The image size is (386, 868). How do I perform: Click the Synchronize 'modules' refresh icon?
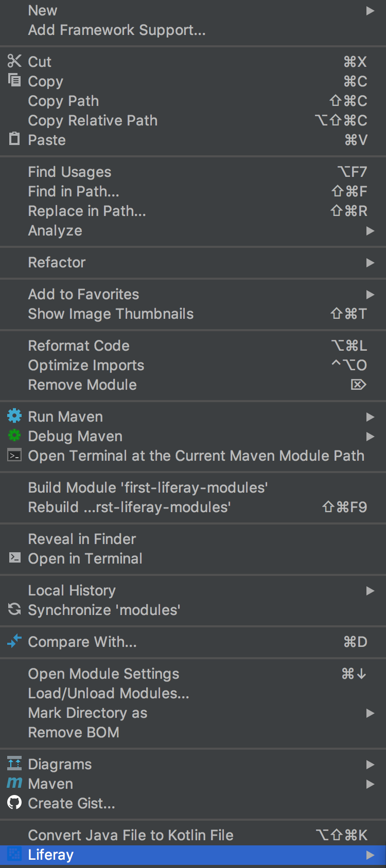pos(14,609)
